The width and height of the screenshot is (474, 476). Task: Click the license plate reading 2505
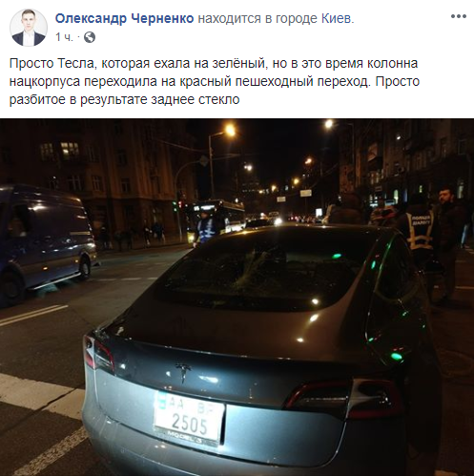(x=189, y=420)
